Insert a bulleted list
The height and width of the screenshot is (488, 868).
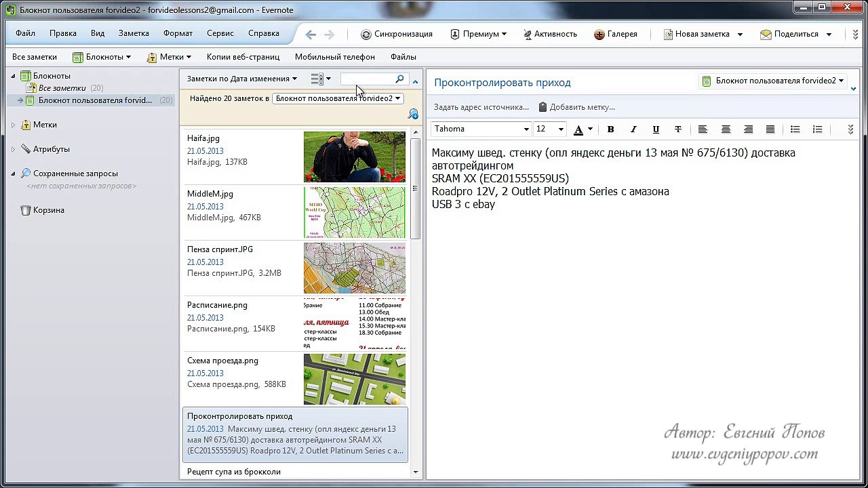pos(795,129)
